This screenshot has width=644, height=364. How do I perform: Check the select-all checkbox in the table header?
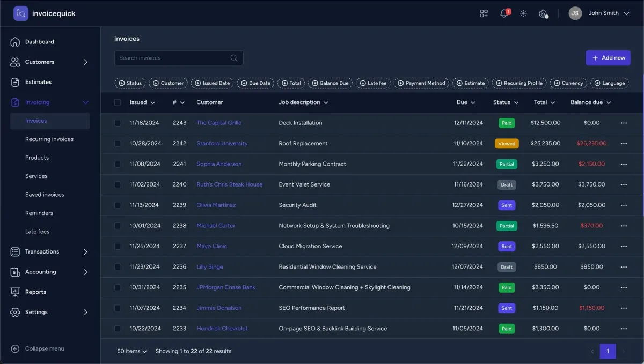click(118, 102)
